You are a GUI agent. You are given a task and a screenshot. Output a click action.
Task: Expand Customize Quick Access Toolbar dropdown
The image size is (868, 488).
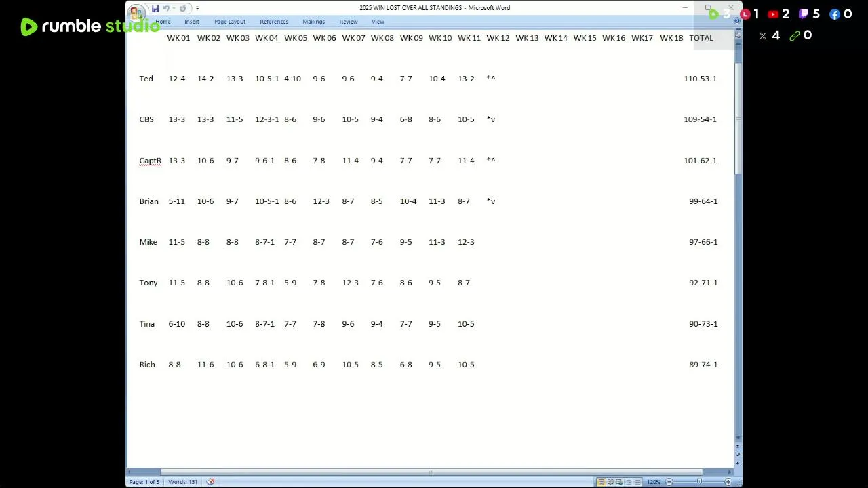tap(197, 8)
